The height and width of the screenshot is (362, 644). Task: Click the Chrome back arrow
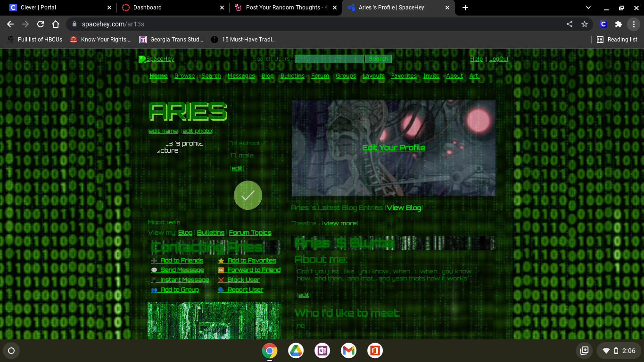click(x=10, y=24)
